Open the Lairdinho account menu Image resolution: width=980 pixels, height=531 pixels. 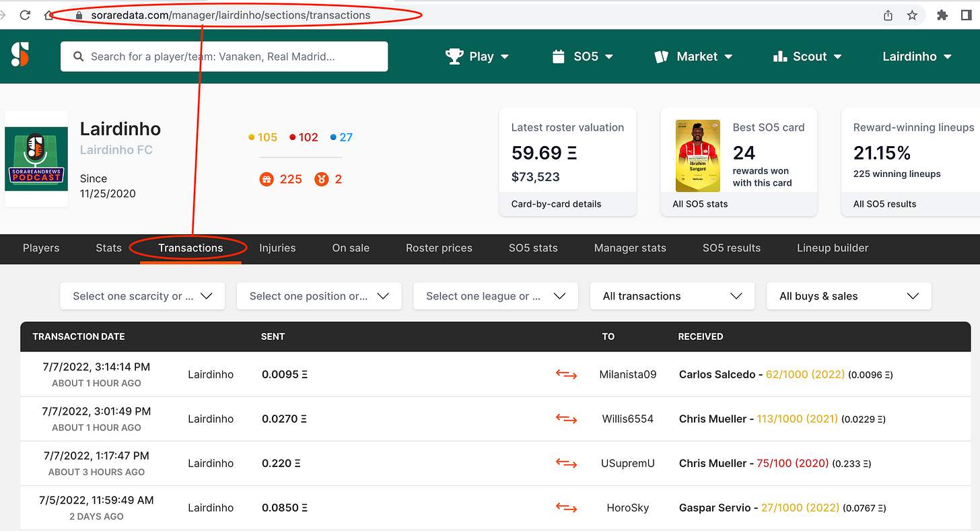click(917, 57)
